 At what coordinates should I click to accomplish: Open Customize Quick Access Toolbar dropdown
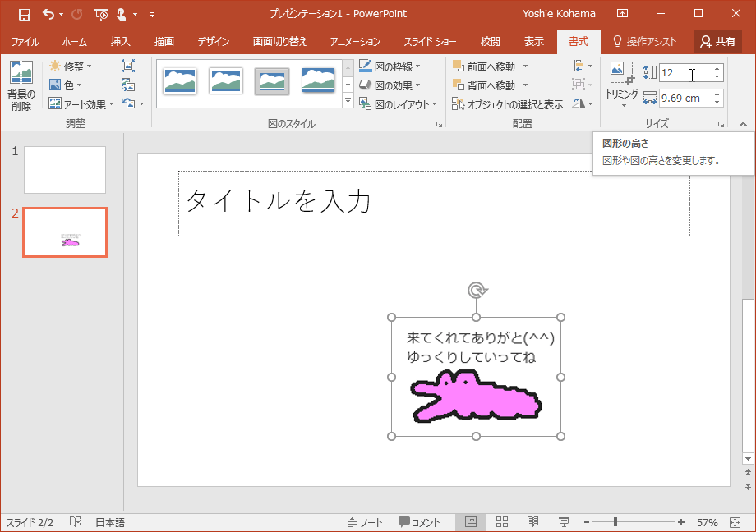coord(152,15)
